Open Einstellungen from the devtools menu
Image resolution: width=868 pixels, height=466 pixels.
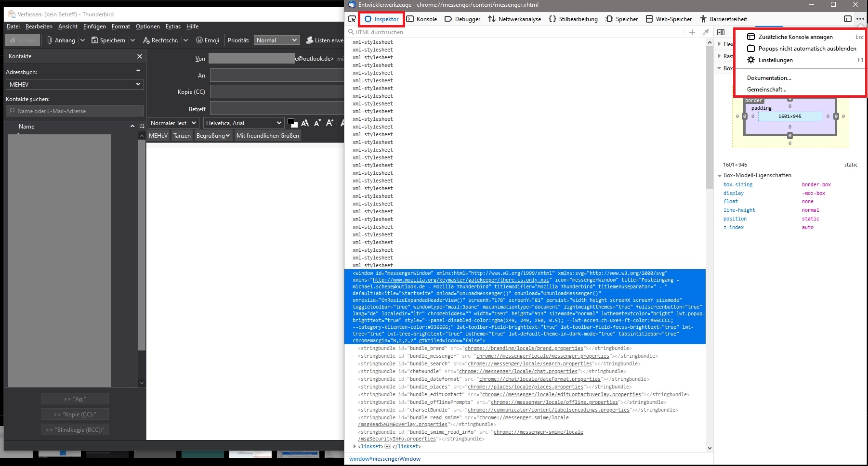[x=800, y=60]
